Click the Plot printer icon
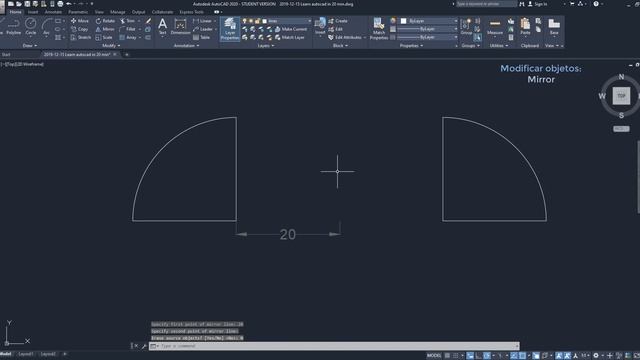The image size is (640, 360). click(x=60, y=4)
